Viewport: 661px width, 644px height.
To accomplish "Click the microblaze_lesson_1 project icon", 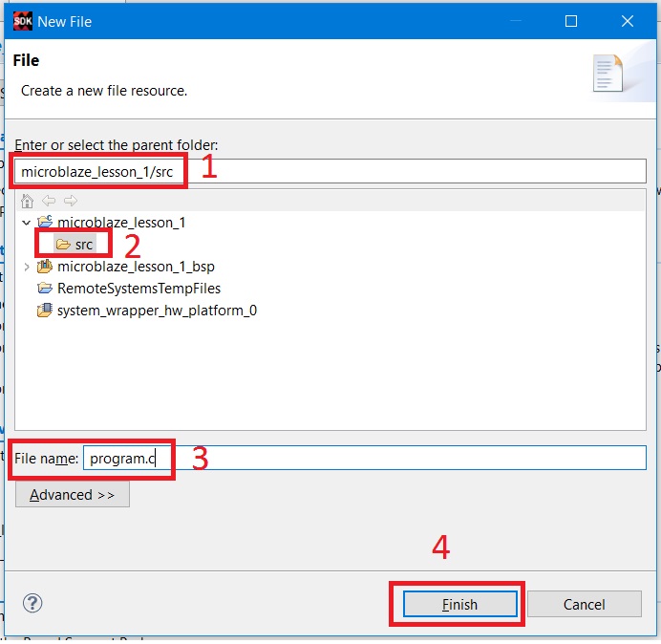I will click(44, 223).
